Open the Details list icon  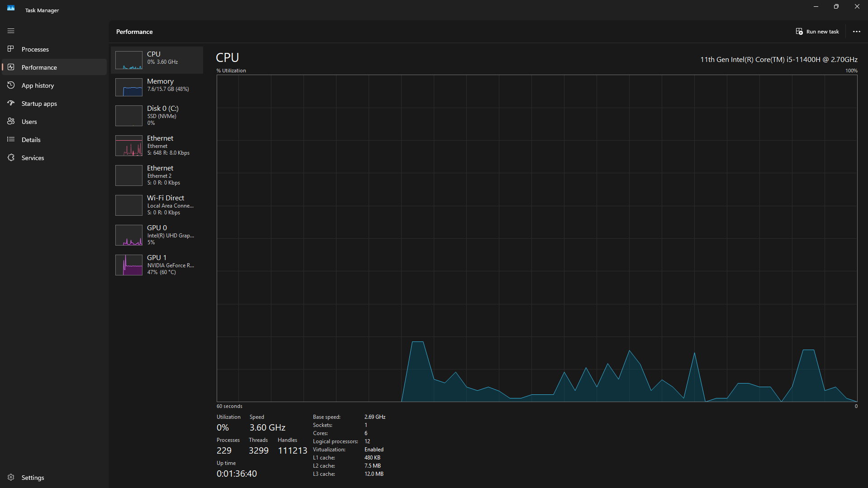(x=11, y=139)
